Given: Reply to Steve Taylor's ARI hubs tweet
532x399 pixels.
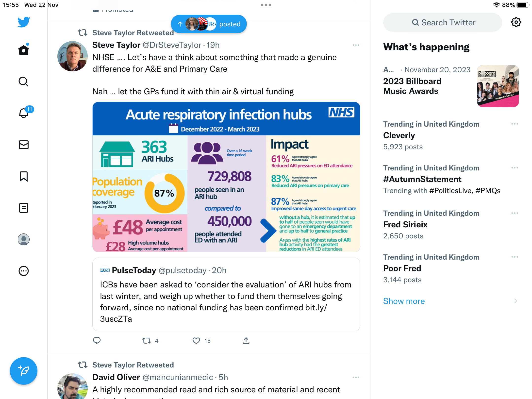Looking at the screenshot, I should (x=97, y=341).
